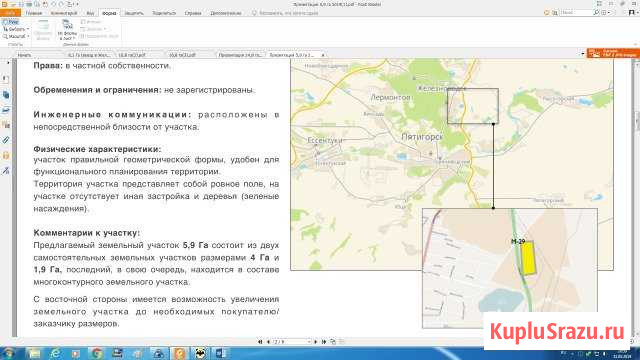Viewport: 640px width, 360px height.
Task: Click the search magnifier icon
Action: click(x=596, y=13)
